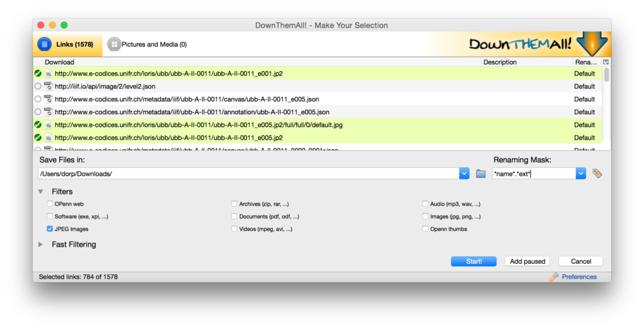The height and width of the screenshot is (329, 644).
Task: Click 'Selected links: 784 of 1578' status
Action: tap(79, 277)
